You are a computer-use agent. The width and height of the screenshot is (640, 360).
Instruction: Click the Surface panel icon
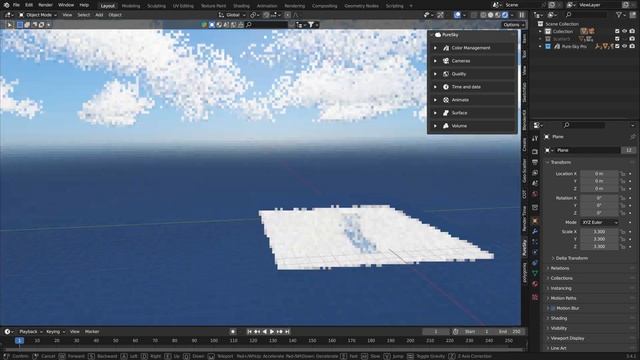tap(446, 113)
